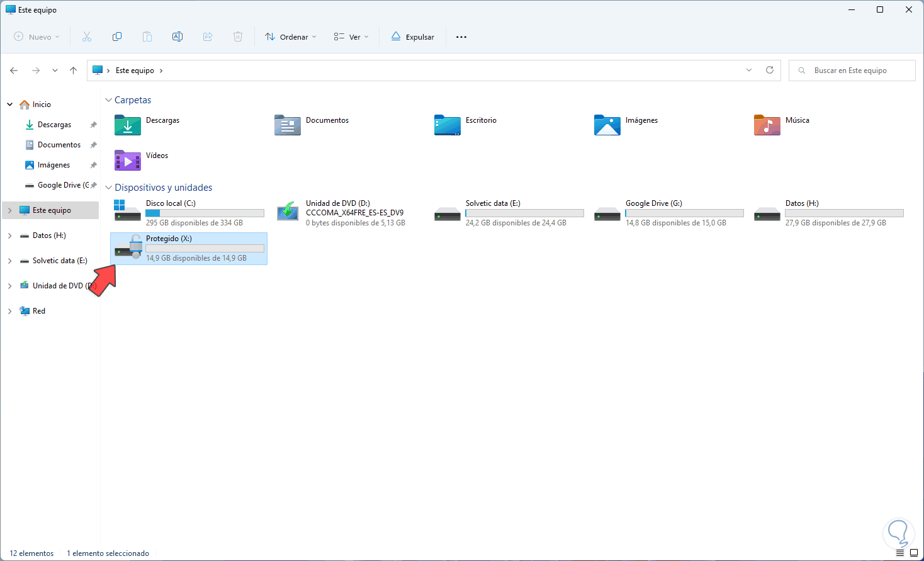
Task: Expand the address bar history dropdown
Action: tap(749, 70)
